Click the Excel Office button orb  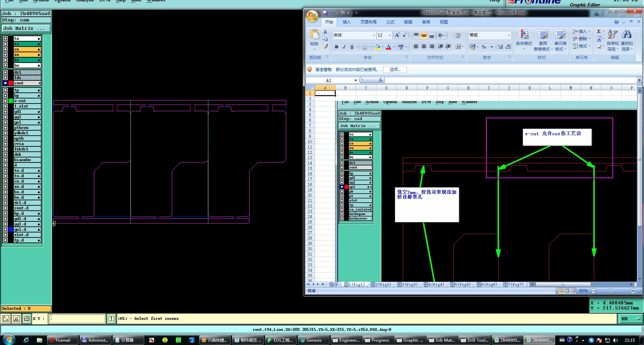[312, 16]
